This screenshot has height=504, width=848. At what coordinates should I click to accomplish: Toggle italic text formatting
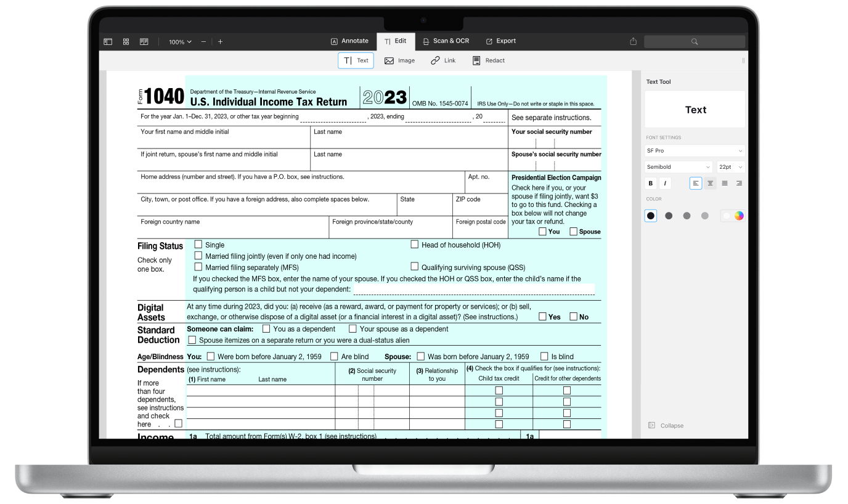[x=665, y=183]
